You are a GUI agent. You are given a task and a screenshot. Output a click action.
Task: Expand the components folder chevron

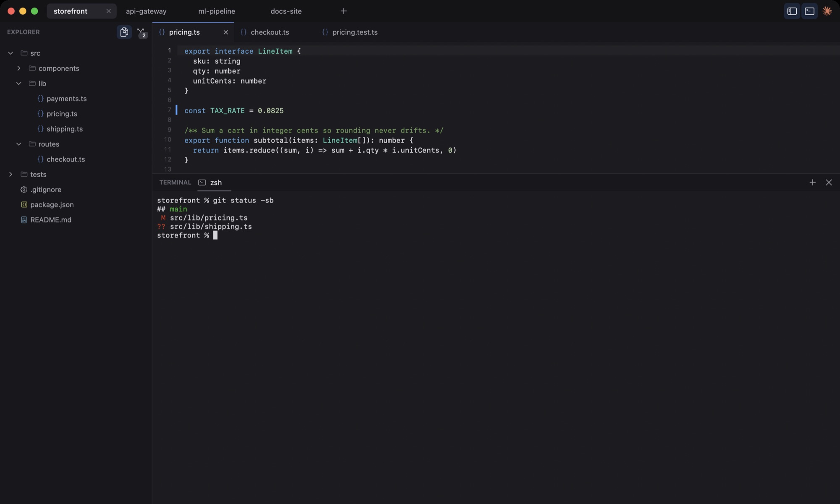18,68
